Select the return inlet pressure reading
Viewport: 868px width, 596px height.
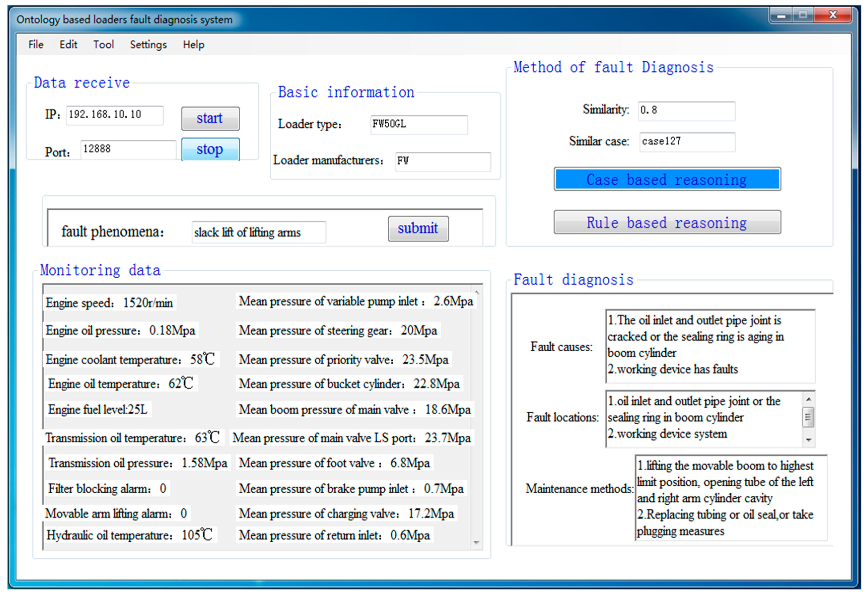(x=335, y=535)
